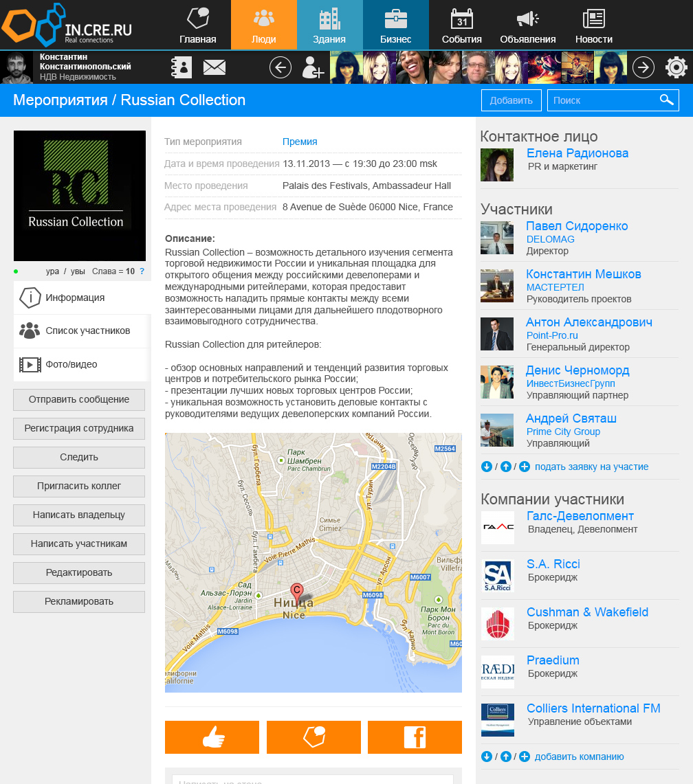The image size is (693, 784).
Task: Open the DELOMAG company link
Action: pos(551,239)
